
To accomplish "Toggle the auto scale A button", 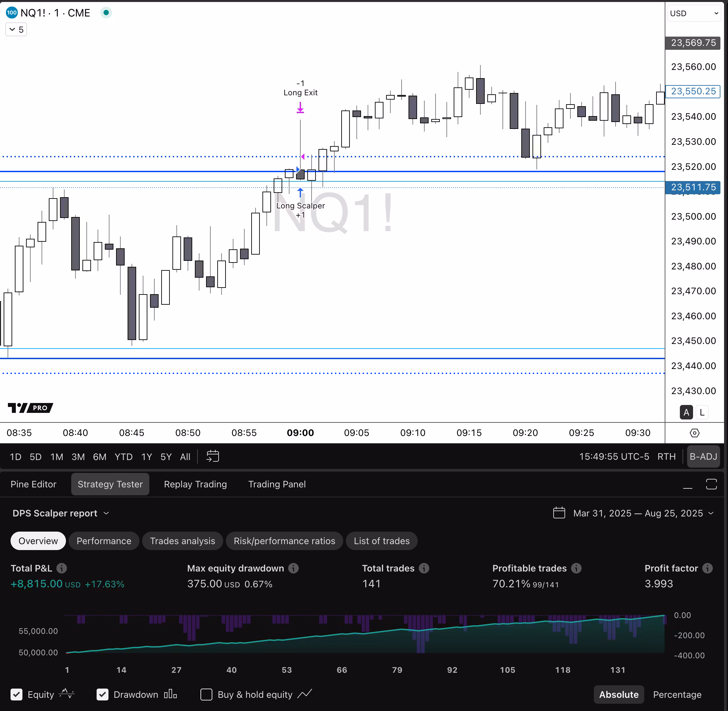I will 686,412.
